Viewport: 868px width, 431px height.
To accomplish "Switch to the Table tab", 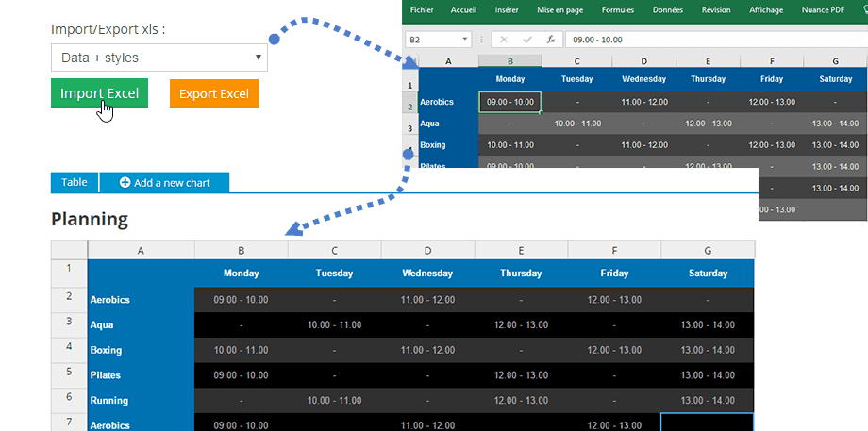I will coord(74,183).
